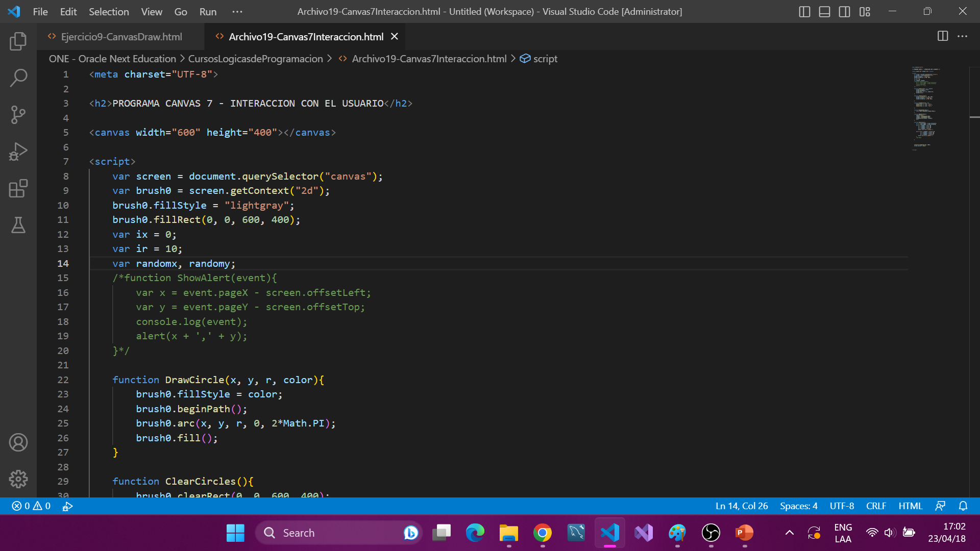Expand CursosLogicasdeProgramacion breadcrumb
The height and width of the screenshot is (551, 980).
click(x=255, y=59)
